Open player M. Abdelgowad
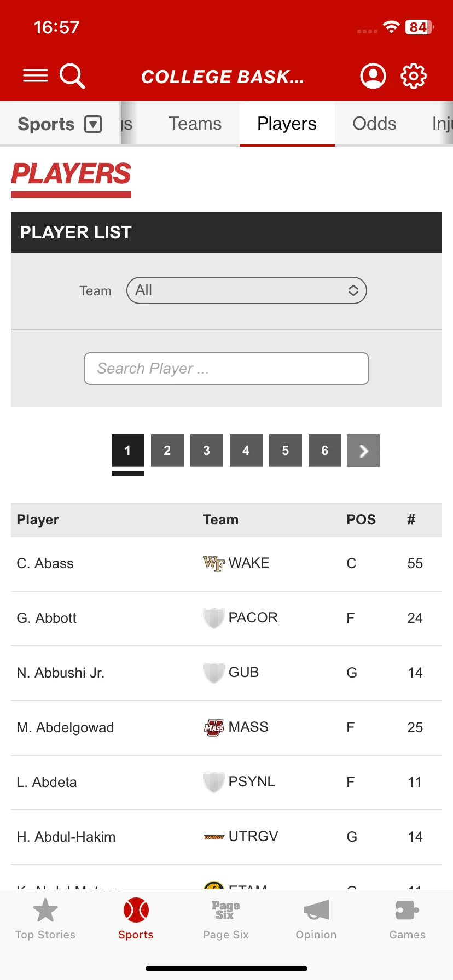 pyautogui.click(x=65, y=727)
